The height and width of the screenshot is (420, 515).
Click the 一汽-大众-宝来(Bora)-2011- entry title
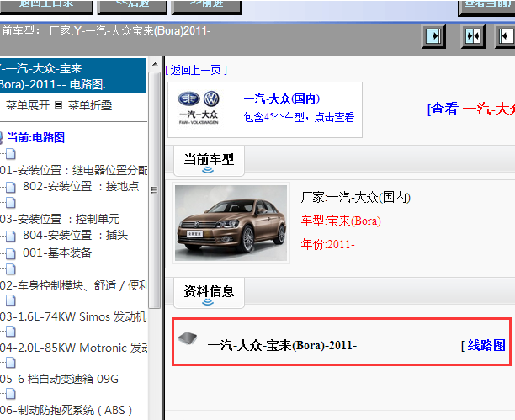[282, 345]
